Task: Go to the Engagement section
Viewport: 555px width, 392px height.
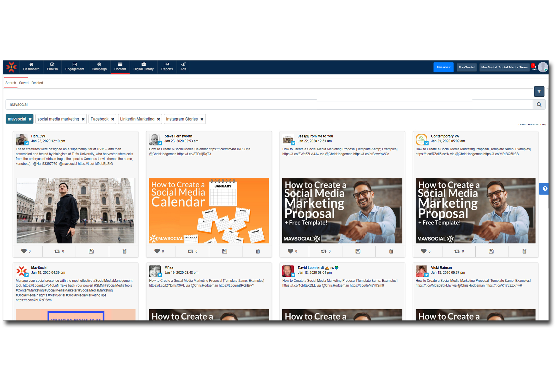Action: coord(75,67)
